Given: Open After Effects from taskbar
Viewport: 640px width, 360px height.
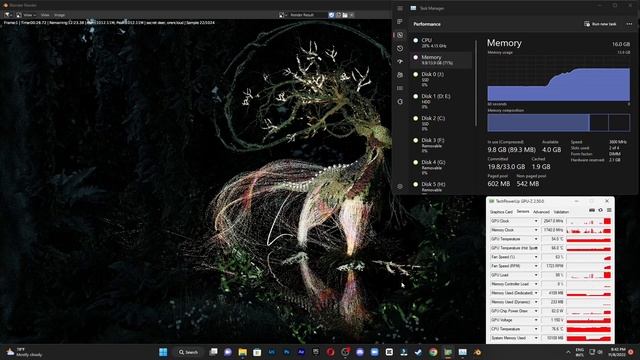Looking at the screenshot, I should click(301, 352).
